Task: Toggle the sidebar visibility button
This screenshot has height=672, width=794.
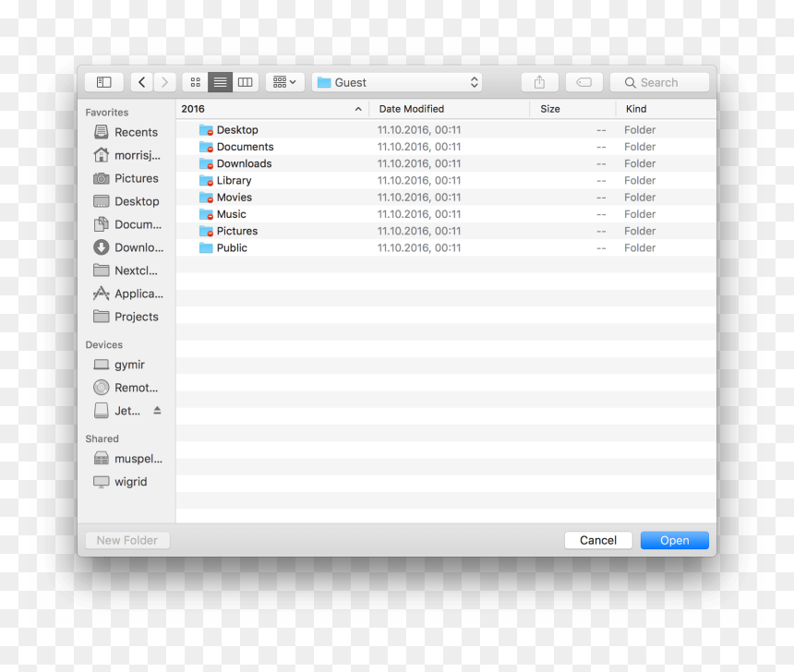Action: coord(103,82)
